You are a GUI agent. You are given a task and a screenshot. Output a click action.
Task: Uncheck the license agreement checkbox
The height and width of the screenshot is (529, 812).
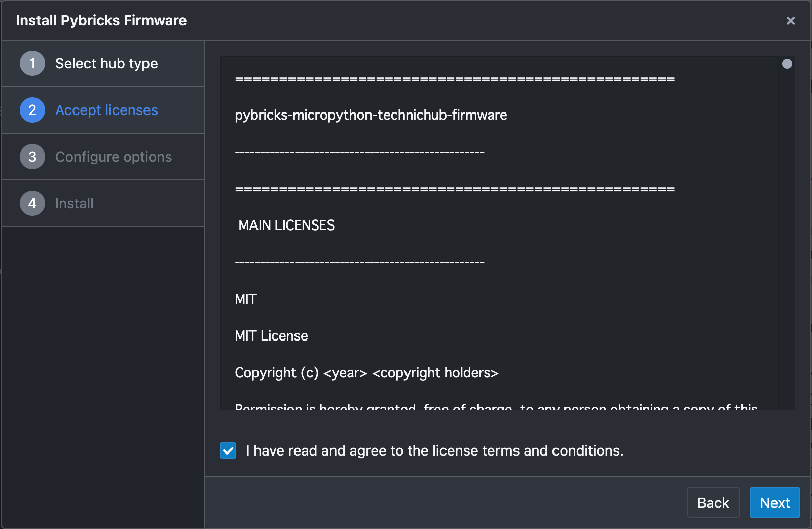pyautogui.click(x=228, y=450)
